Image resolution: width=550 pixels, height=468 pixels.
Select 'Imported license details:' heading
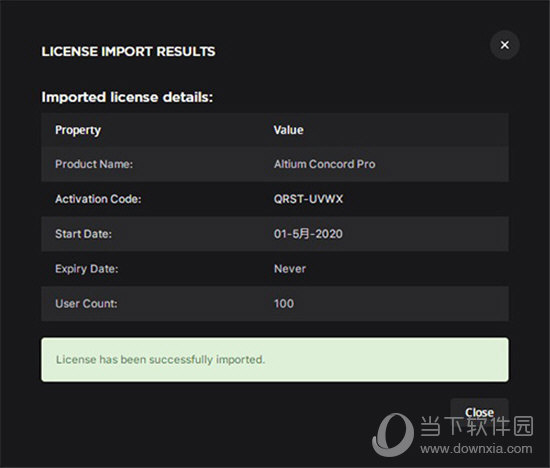(127, 97)
